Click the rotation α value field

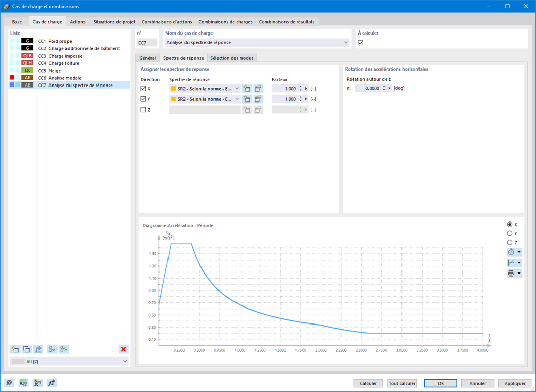(368, 88)
